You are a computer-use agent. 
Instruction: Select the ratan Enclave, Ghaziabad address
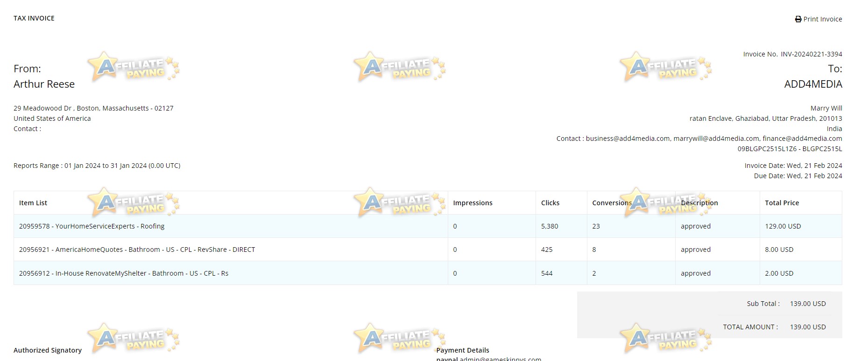(x=766, y=118)
